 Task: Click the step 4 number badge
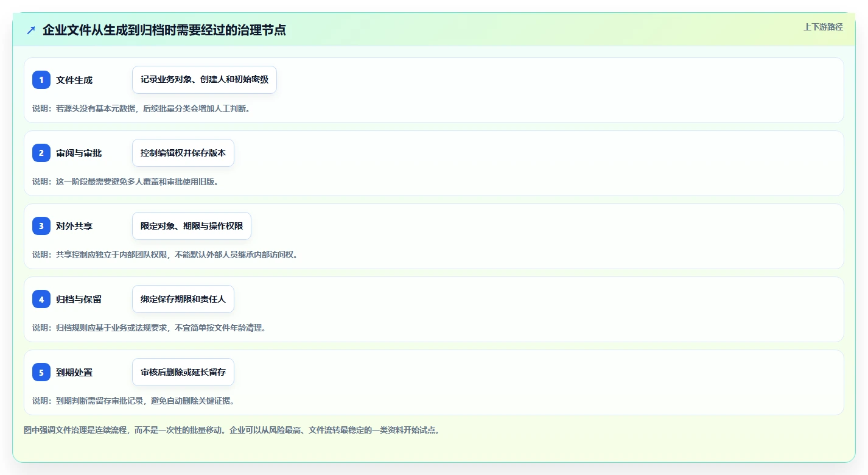41,299
